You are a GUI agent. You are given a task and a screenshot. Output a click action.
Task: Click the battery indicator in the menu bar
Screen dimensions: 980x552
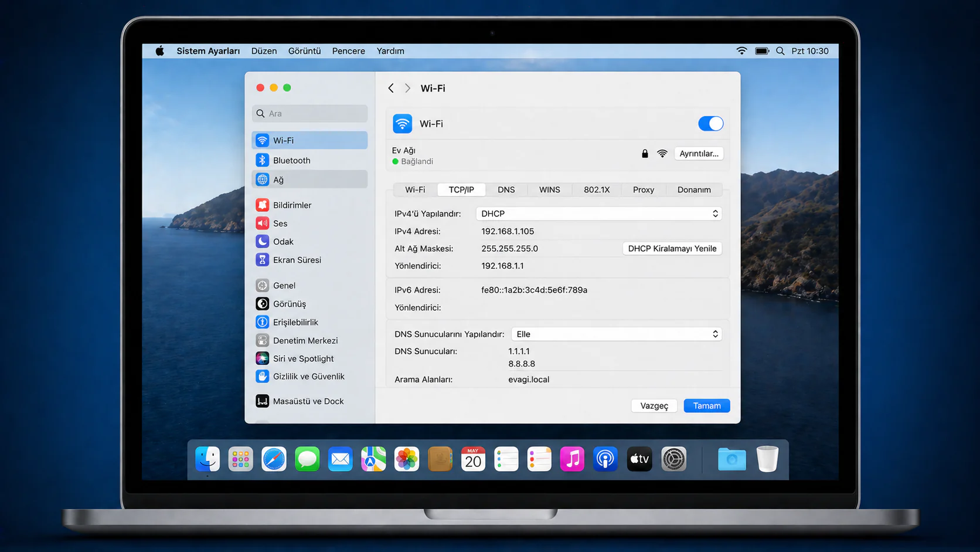pos(761,51)
